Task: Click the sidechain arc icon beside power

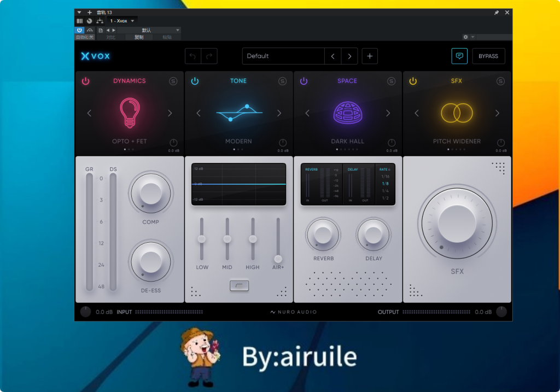Action: tap(90, 30)
